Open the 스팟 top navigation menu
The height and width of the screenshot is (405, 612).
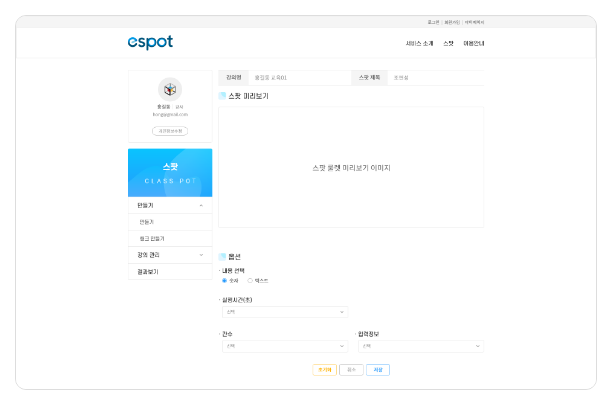449,44
